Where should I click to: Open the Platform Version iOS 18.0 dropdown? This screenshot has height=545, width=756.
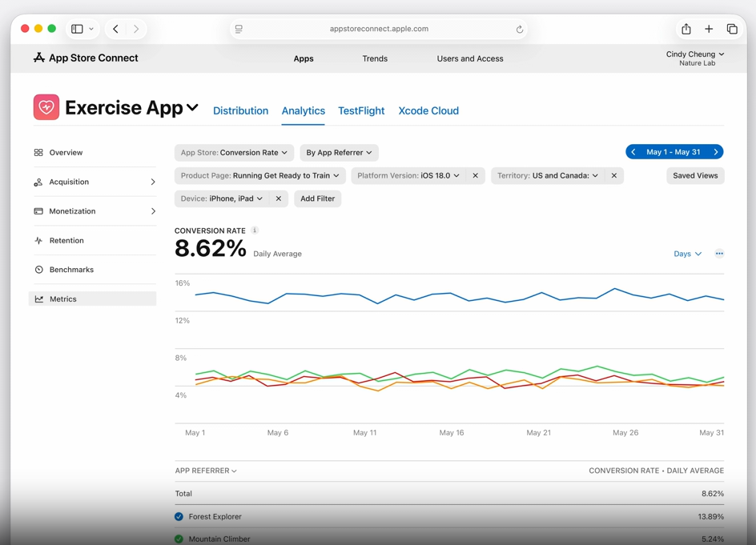pos(408,175)
